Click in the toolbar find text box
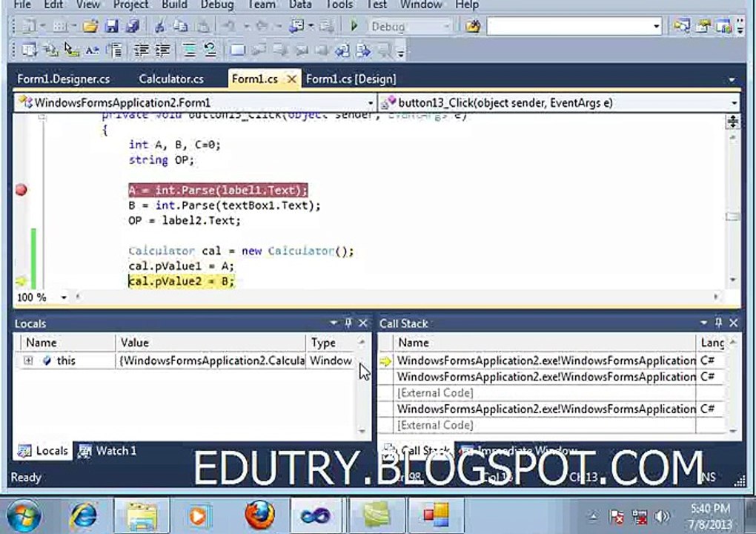The image size is (756, 534). click(569, 26)
